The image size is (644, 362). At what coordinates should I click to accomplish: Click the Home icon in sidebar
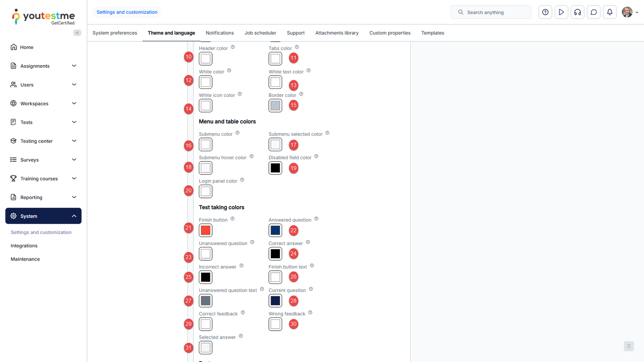pyautogui.click(x=14, y=47)
